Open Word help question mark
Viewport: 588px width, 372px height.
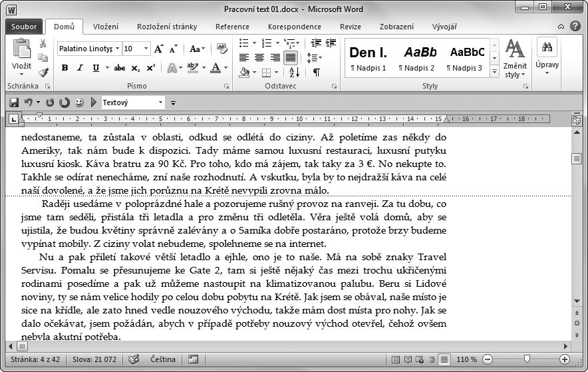pos(575,26)
